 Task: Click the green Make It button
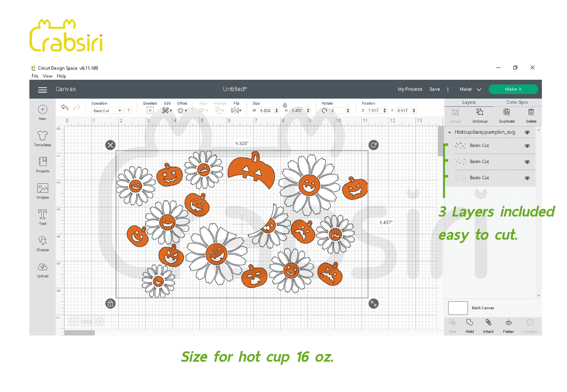click(x=513, y=89)
